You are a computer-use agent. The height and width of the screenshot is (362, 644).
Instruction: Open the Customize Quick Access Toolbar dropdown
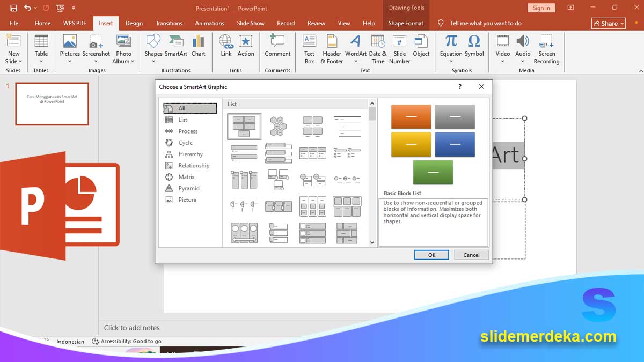[x=74, y=8]
